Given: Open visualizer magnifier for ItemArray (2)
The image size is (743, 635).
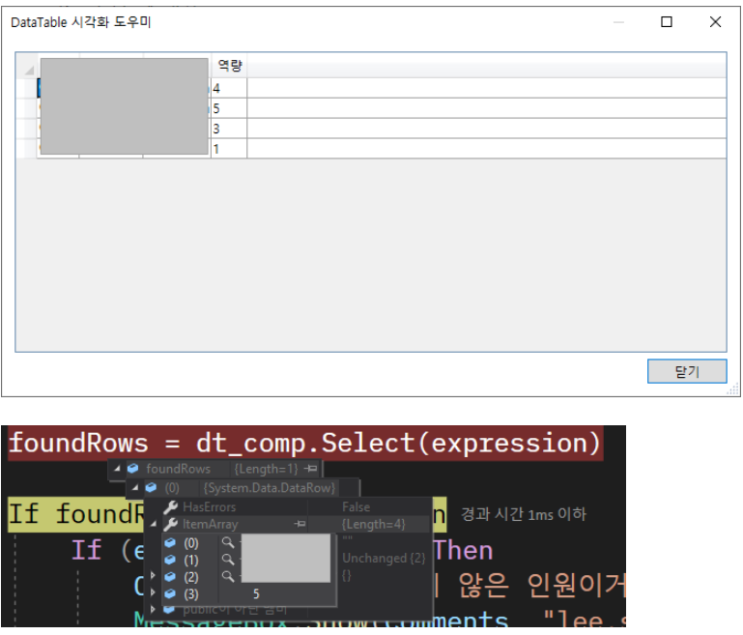Looking at the screenshot, I should (x=228, y=577).
